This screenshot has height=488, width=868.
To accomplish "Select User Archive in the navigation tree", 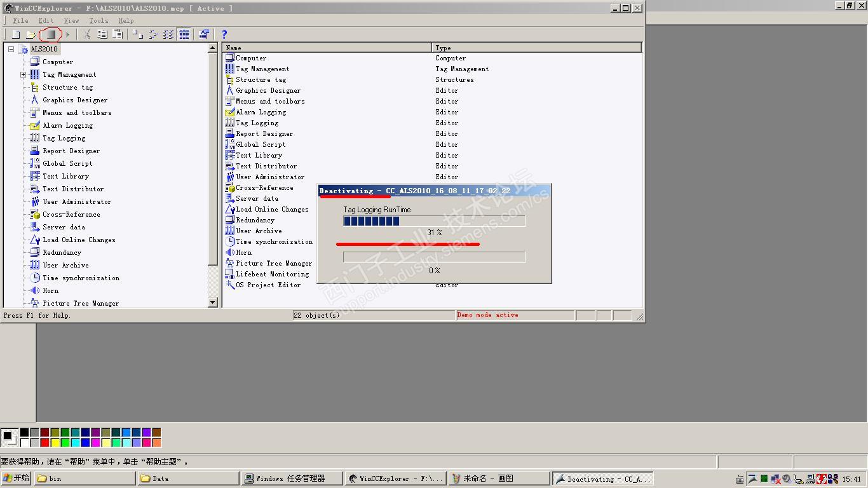I will (x=65, y=265).
